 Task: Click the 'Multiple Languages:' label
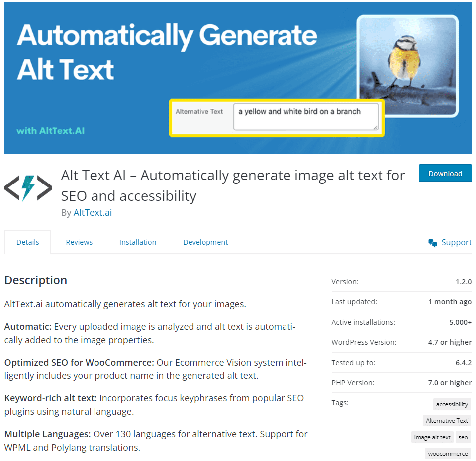[48, 434]
